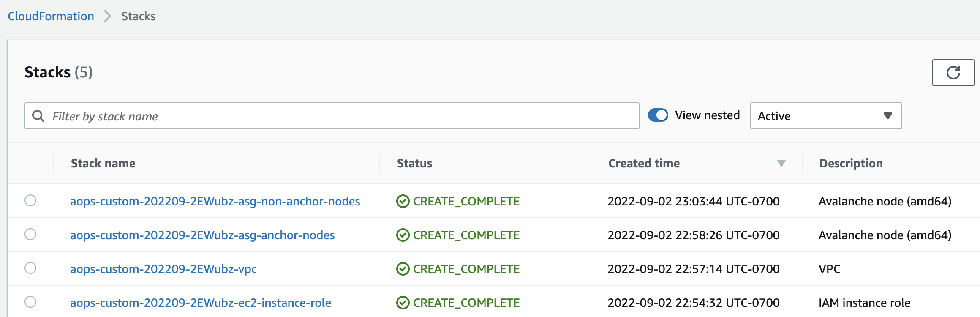Go to CloudFormation breadcrumb link
Viewport: 980px width, 317px height.
click(51, 16)
